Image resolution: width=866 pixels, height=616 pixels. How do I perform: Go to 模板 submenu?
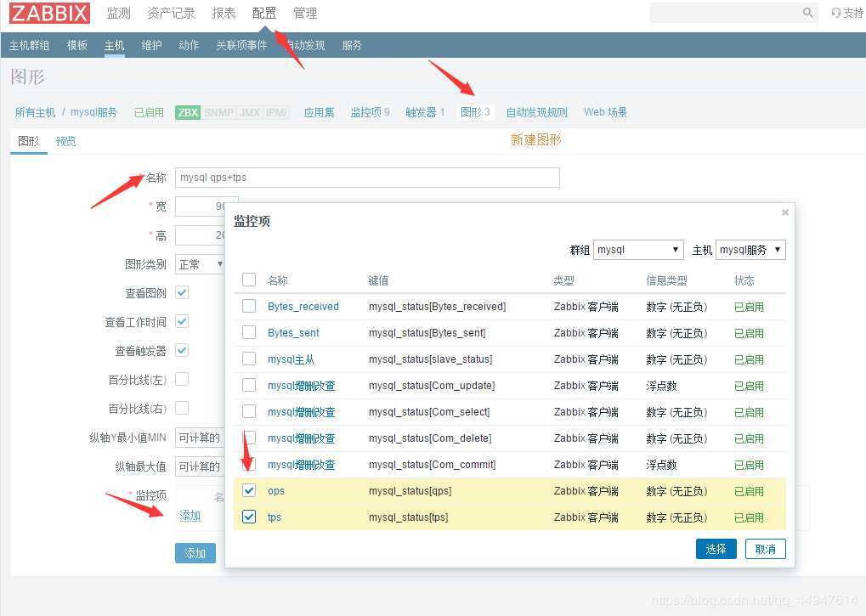76,45
